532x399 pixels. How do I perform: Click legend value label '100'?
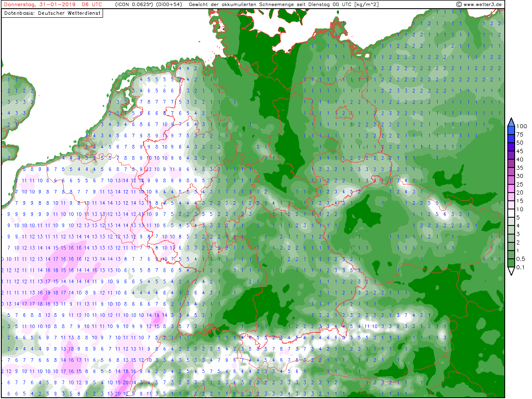(x=522, y=126)
